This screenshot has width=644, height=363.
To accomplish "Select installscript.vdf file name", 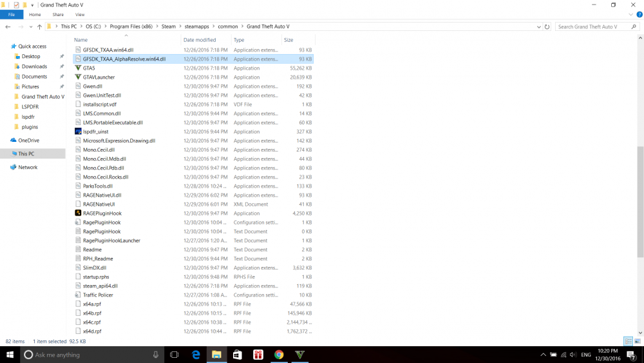I will [x=99, y=104].
